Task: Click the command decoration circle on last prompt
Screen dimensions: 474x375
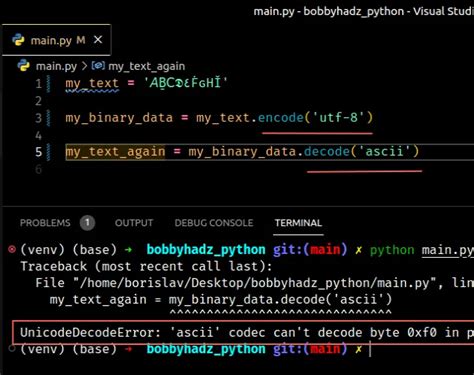Action: 12,349
